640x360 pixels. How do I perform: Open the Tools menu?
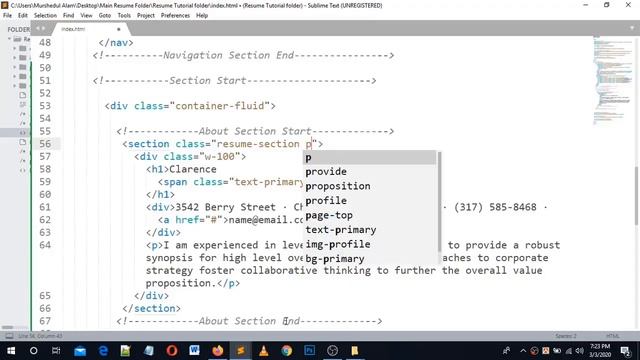(124, 16)
